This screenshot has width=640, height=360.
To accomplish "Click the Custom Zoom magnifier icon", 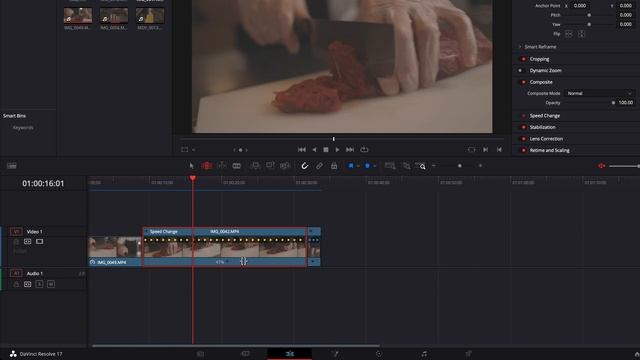I will point(420,166).
